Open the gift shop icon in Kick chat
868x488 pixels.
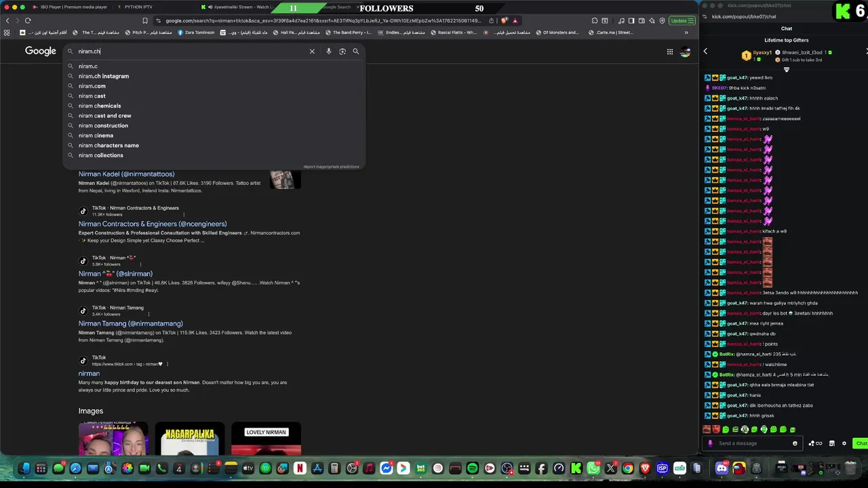point(832,443)
